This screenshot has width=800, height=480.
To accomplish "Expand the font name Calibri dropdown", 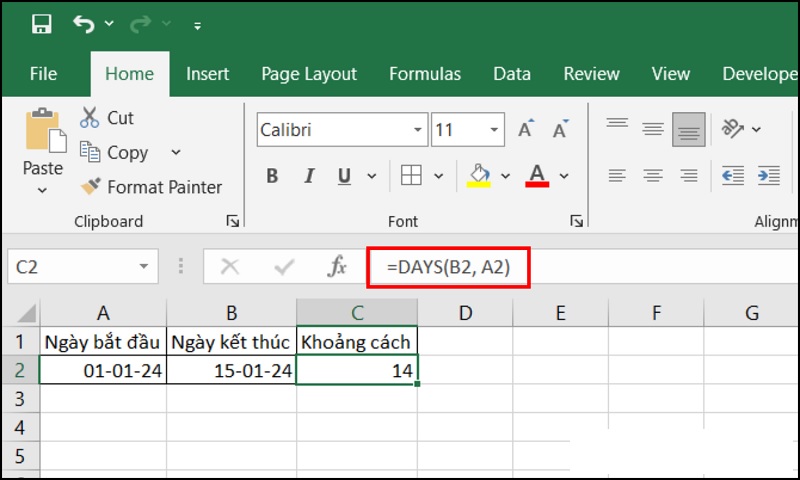I will coord(418,130).
